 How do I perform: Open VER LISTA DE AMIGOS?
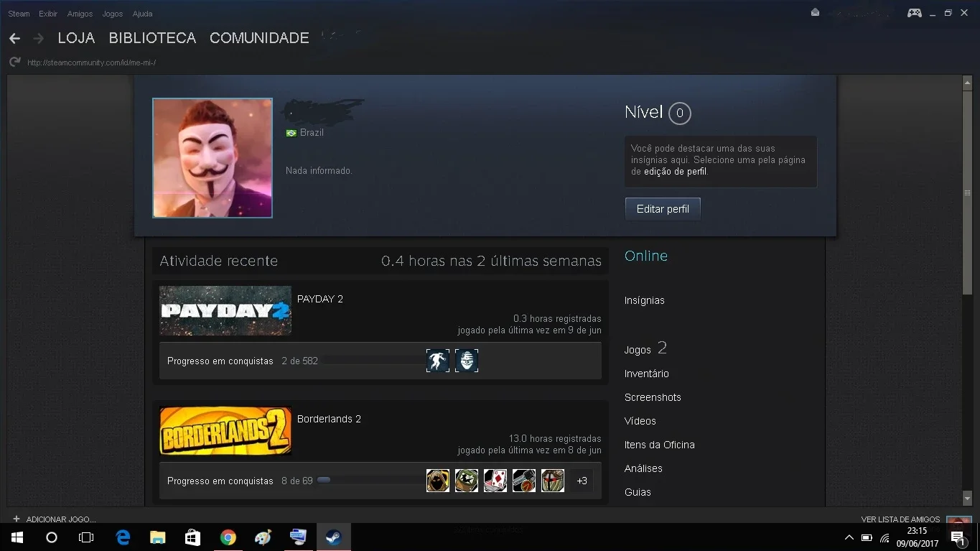[x=900, y=519]
